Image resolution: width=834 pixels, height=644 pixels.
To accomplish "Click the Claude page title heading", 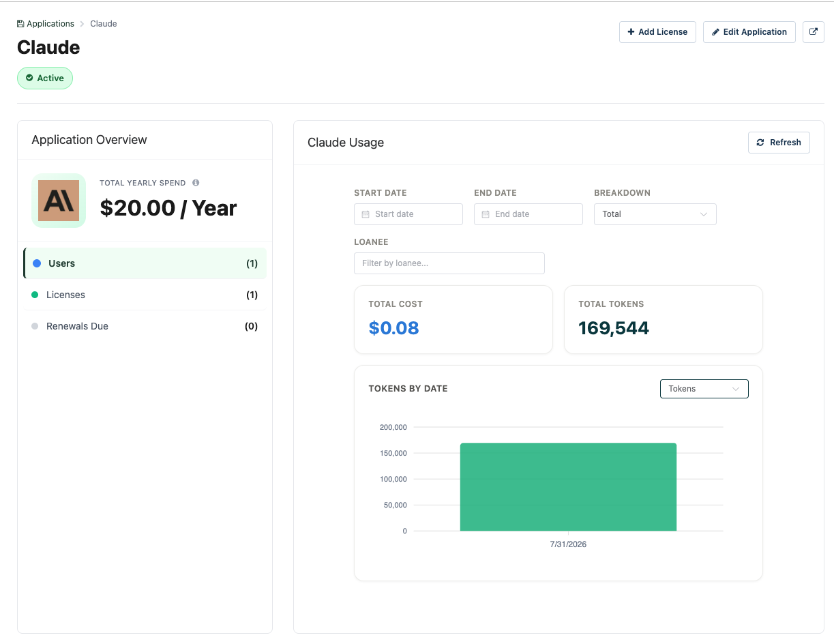I will point(48,48).
